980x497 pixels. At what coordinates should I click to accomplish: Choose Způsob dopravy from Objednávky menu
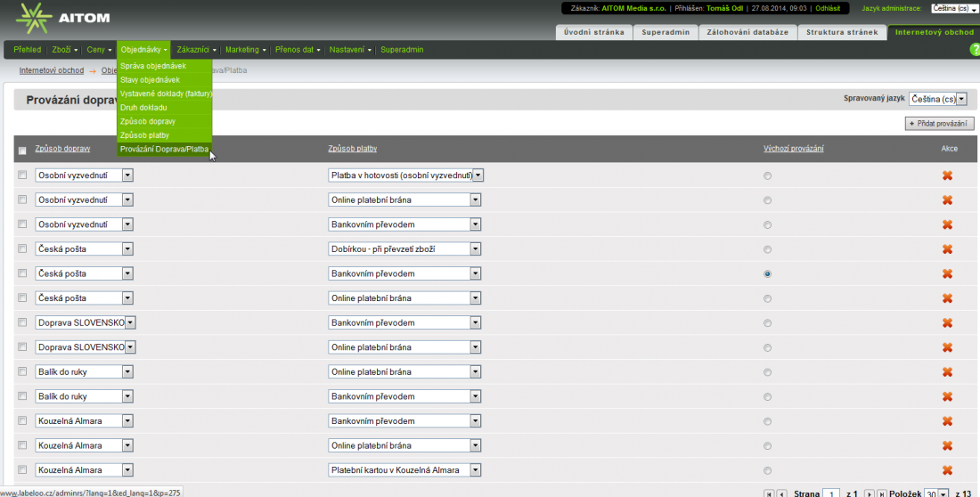click(148, 121)
